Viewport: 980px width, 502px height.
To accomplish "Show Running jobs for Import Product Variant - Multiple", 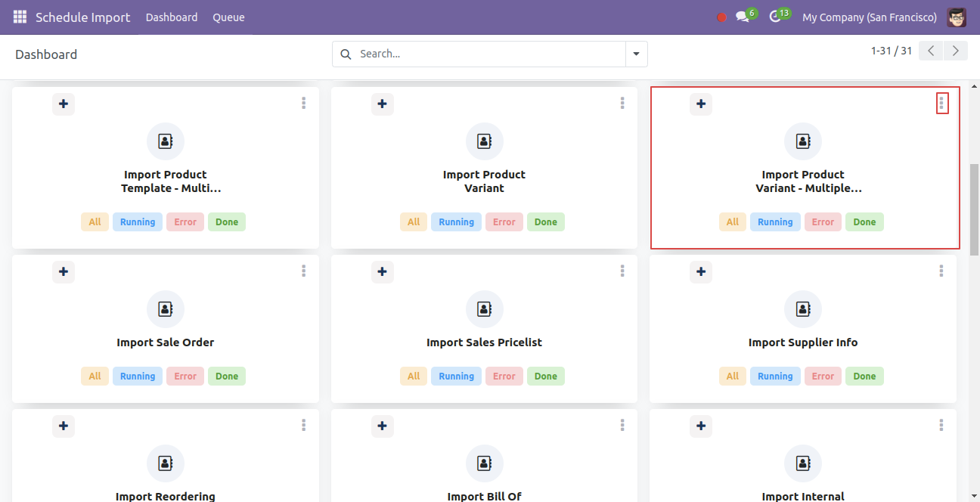I will pyautogui.click(x=775, y=222).
